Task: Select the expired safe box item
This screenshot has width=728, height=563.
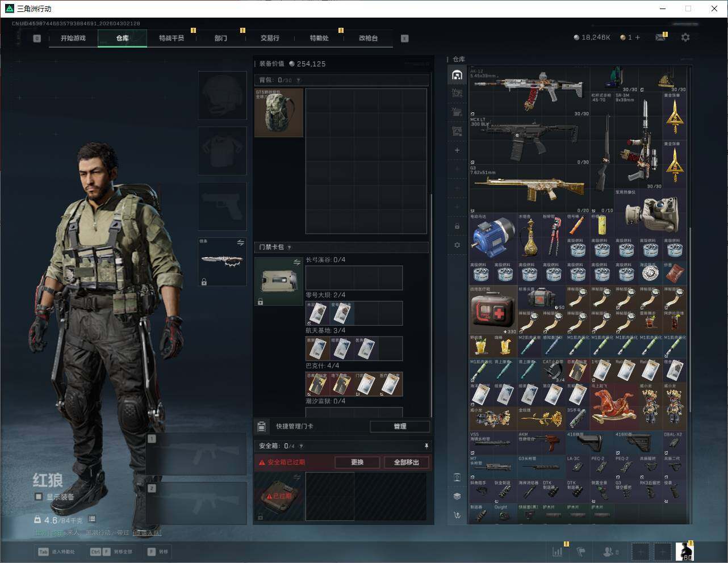Action: (x=279, y=496)
